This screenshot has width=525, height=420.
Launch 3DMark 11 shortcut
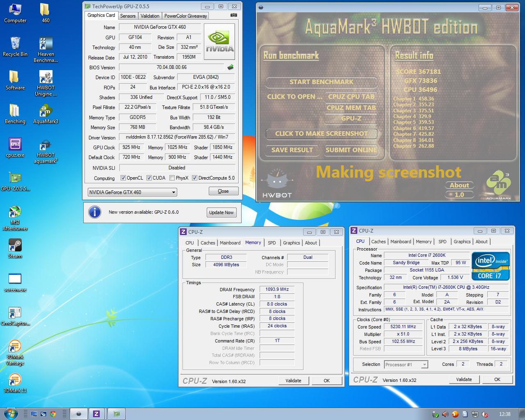click(x=15, y=383)
